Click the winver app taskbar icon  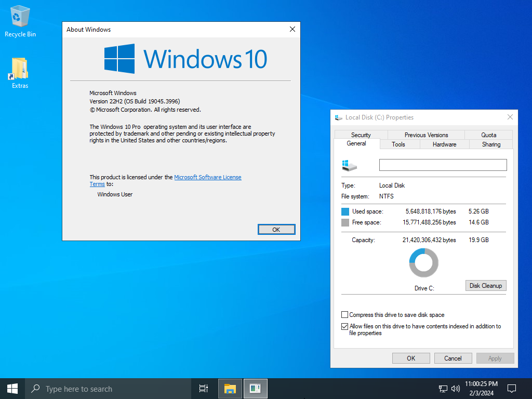[255, 389]
